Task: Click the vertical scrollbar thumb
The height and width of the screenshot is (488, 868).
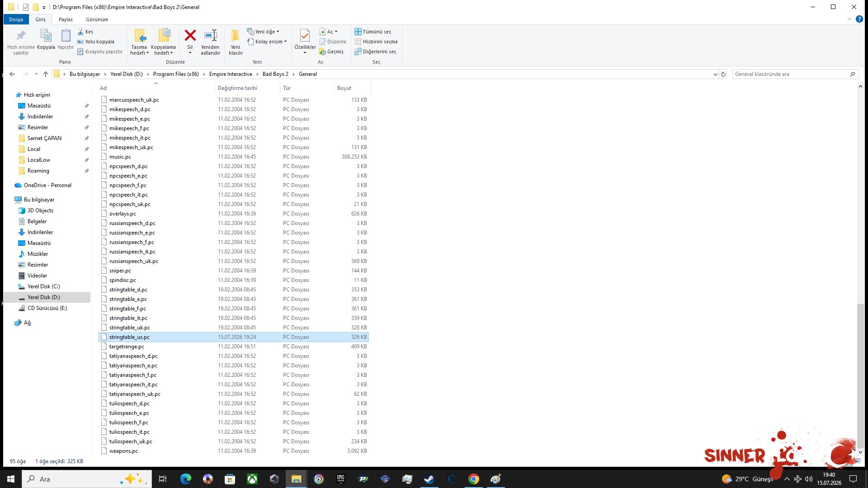Action: click(860, 375)
